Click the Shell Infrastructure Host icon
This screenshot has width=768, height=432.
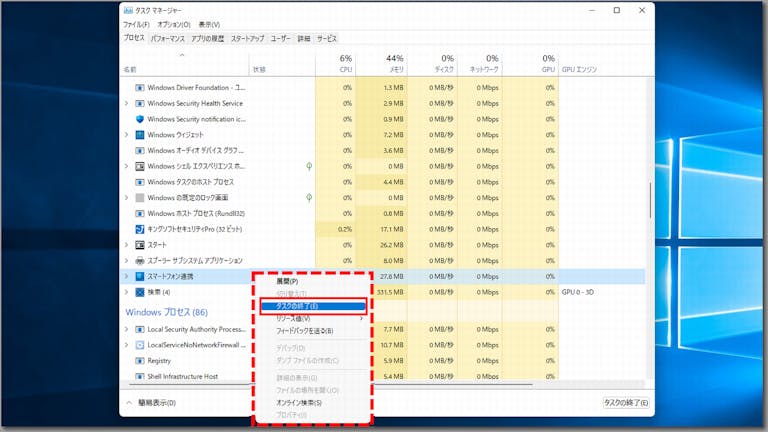point(140,376)
